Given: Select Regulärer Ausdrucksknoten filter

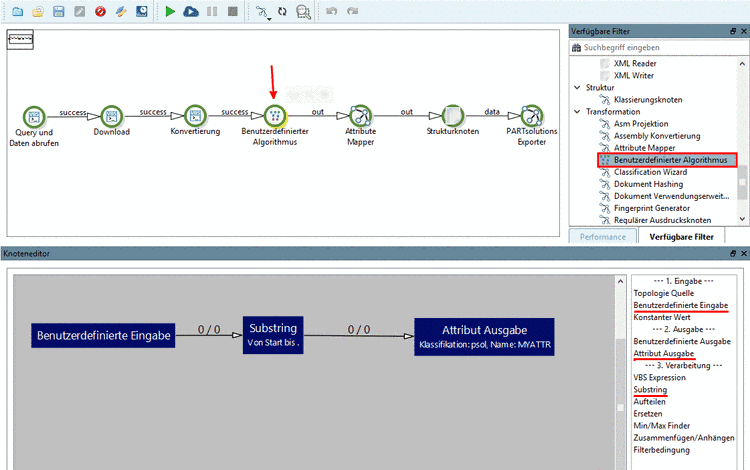Looking at the screenshot, I should (662, 220).
